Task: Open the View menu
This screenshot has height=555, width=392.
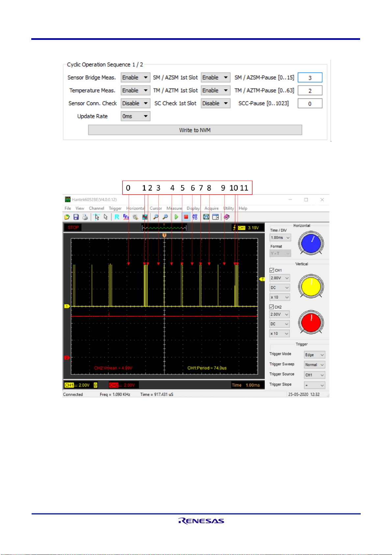Action: pos(80,208)
